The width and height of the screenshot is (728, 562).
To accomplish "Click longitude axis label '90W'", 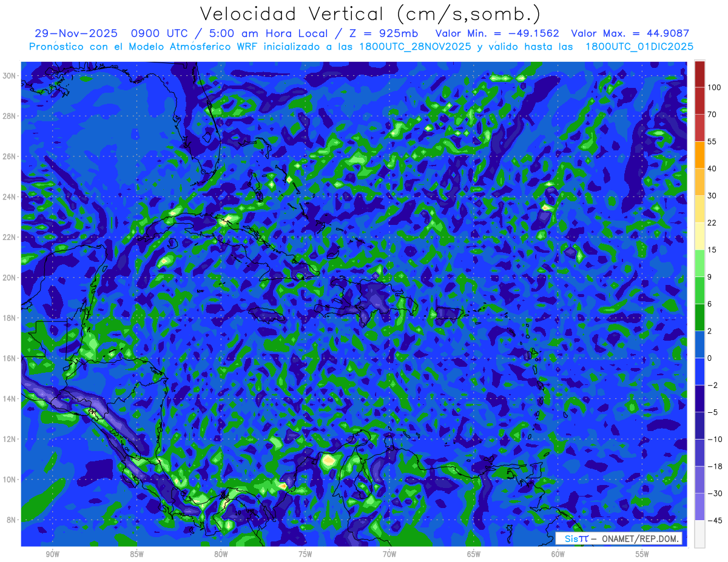I will [52, 555].
